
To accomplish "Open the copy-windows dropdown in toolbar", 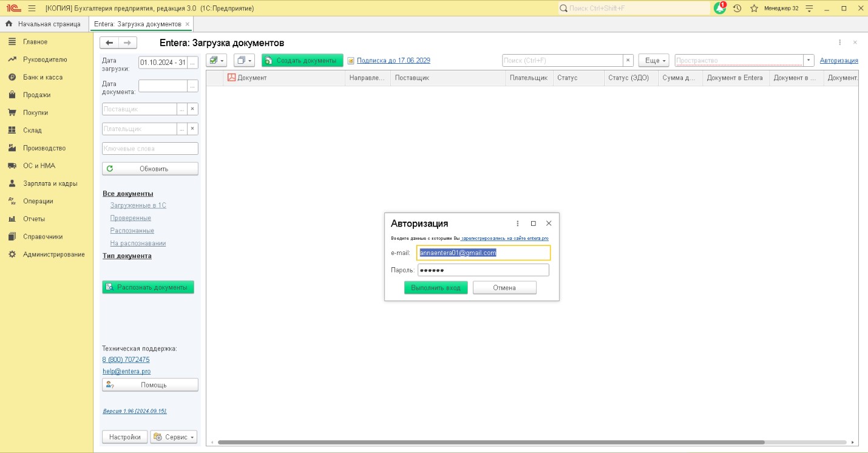I will pos(244,61).
